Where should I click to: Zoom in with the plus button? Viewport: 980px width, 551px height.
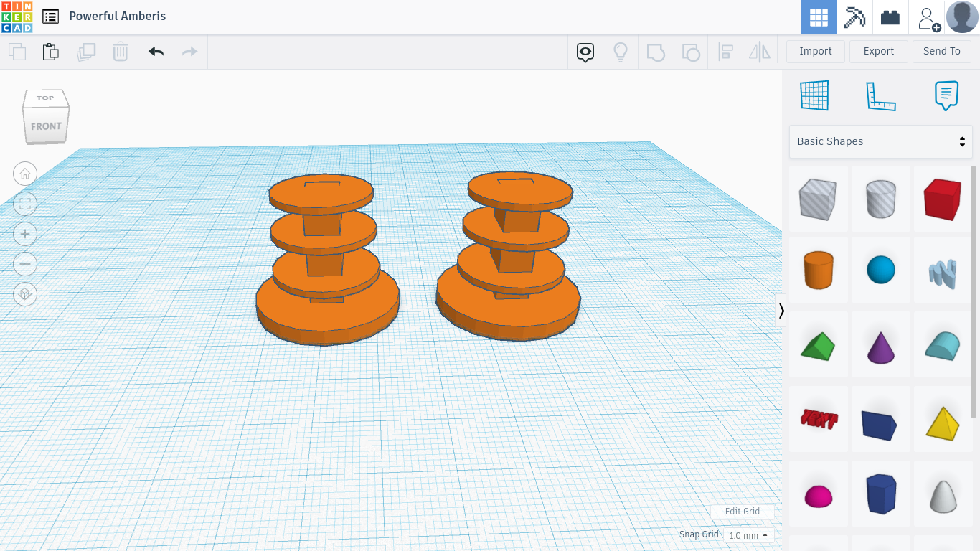[x=25, y=234]
